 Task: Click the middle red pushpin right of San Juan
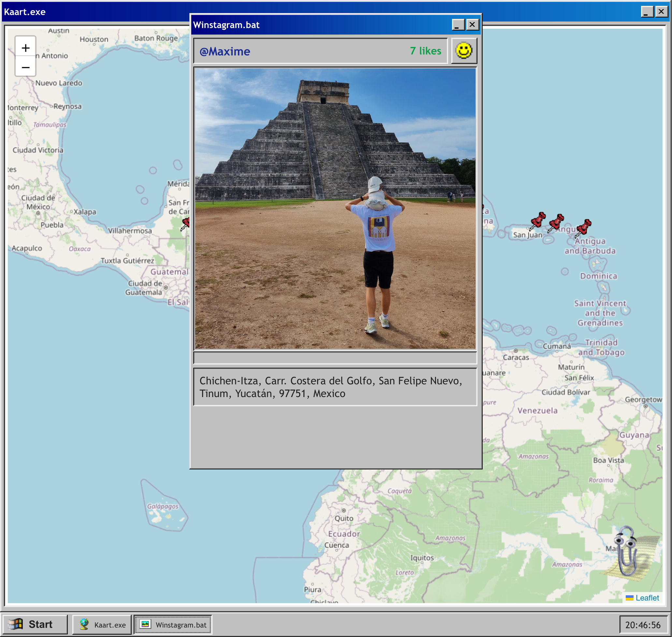[556, 222]
